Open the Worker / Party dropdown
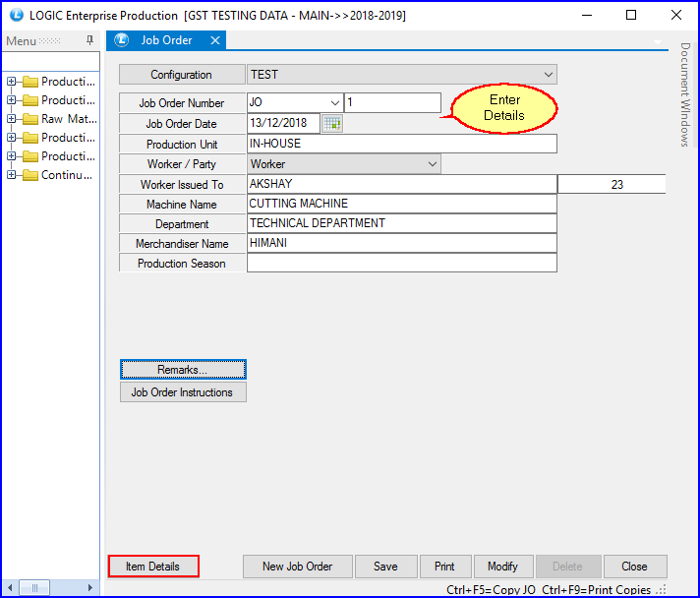The height and width of the screenshot is (598, 700). 432,164
